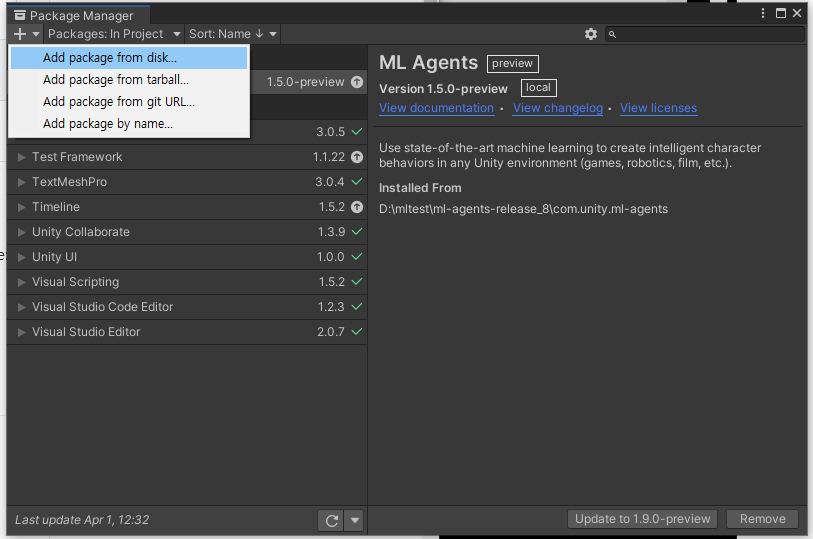Click the green checkmark for Unity Collaborate

[357, 232]
